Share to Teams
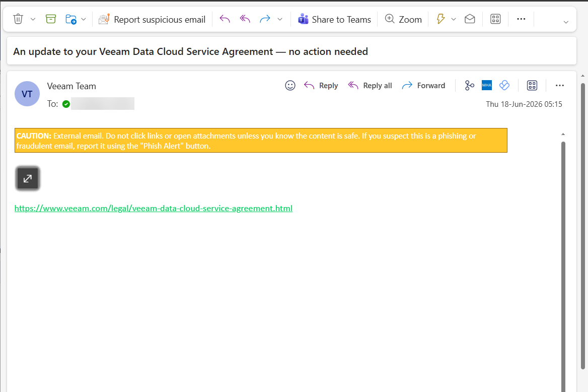 (334, 19)
